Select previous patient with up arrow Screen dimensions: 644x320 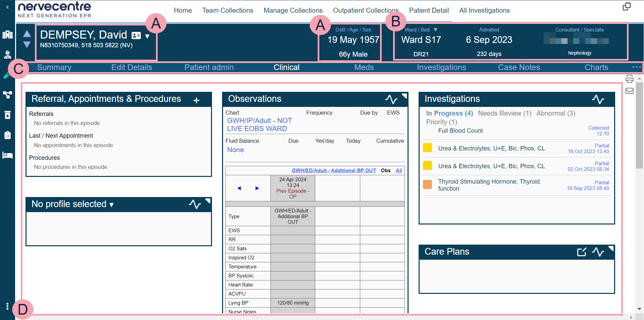click(27, 34)
